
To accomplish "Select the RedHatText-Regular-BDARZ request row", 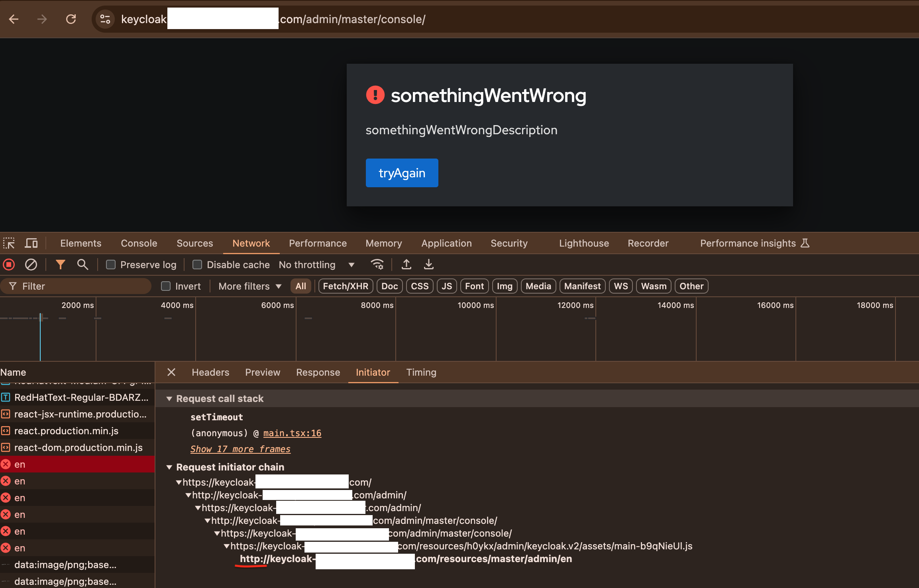I will click(x=77, y=397).
